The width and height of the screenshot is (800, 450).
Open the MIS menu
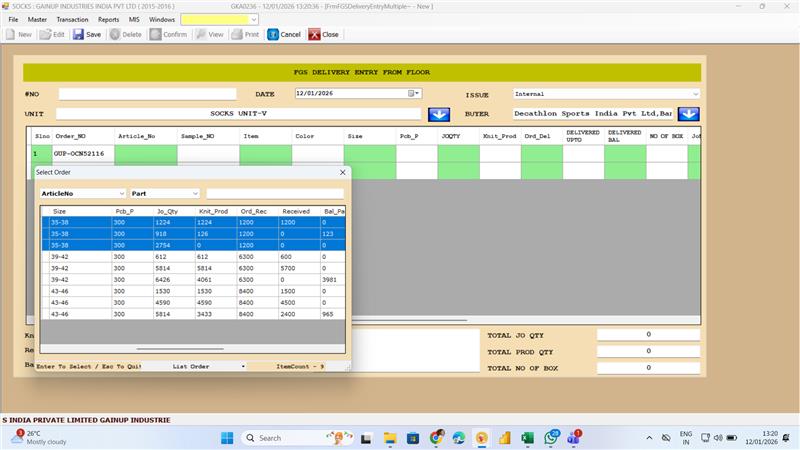point(134,19)
